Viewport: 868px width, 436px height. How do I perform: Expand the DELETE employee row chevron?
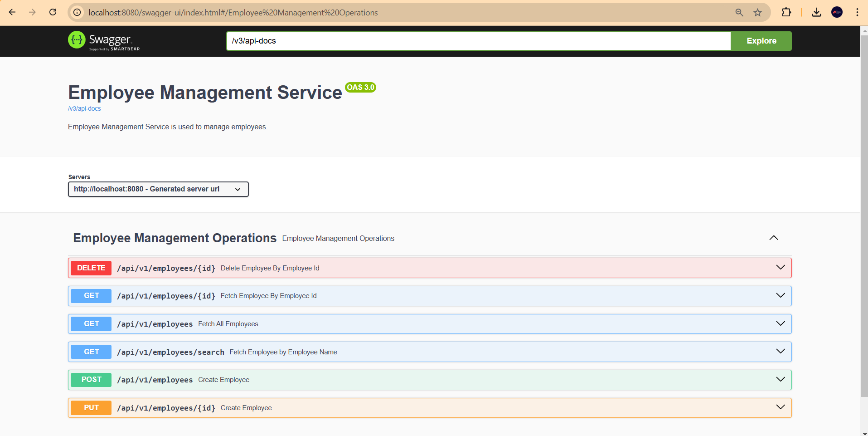pyautogui.click(x=781, y=267)
